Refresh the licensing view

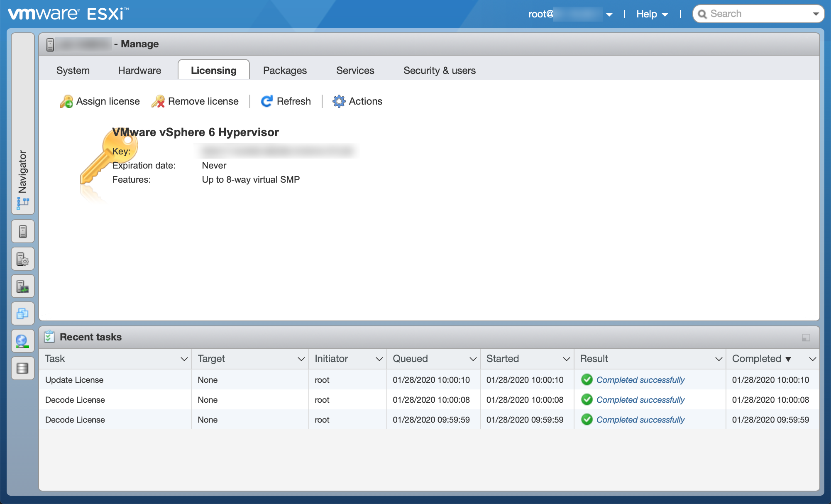(x=286, y=101)
